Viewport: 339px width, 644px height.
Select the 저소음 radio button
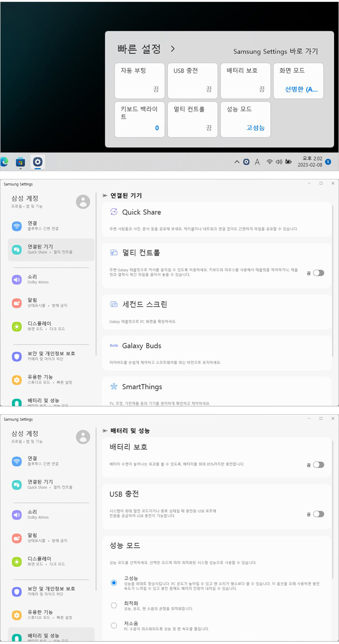pos(114,626)
